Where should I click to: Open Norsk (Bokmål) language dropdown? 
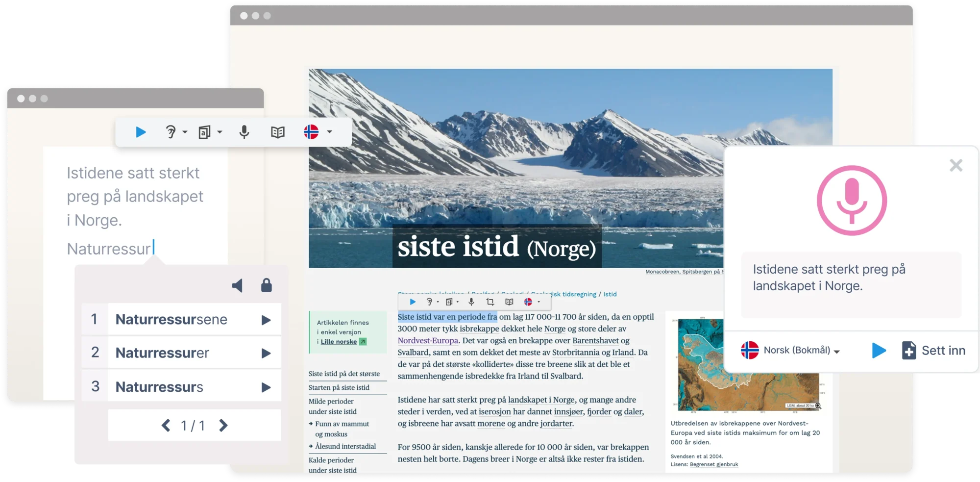tap(802, 350)
